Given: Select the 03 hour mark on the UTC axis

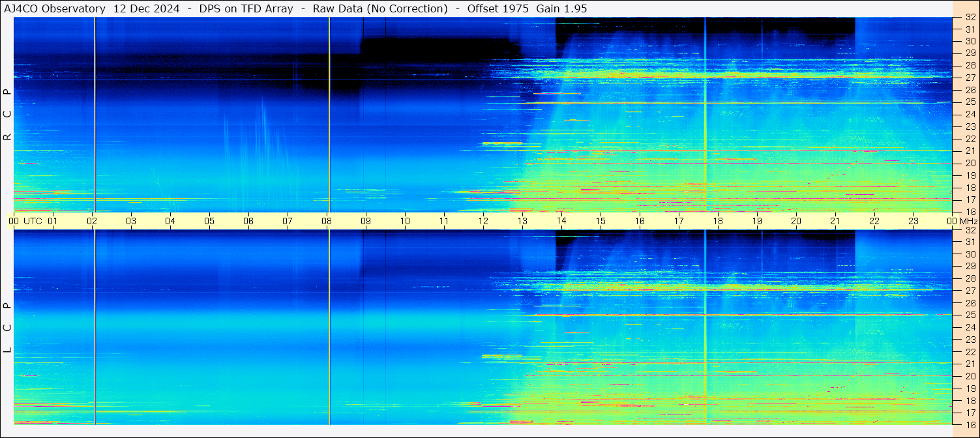Looking at the screenshot, I should 131,221.
